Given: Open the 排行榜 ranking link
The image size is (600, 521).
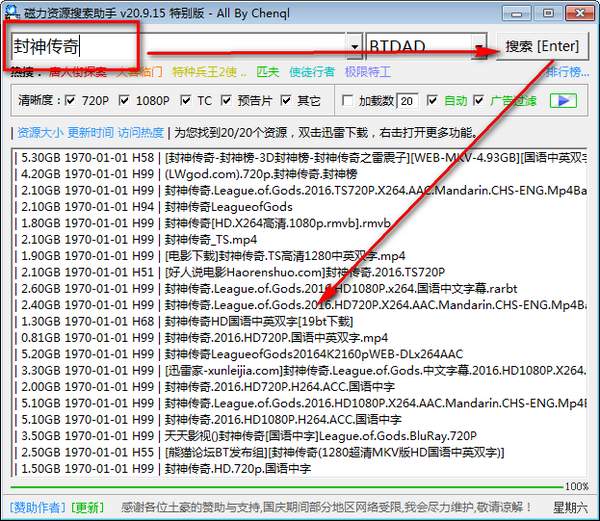Looking at the screenshot, I should (567, 72).
